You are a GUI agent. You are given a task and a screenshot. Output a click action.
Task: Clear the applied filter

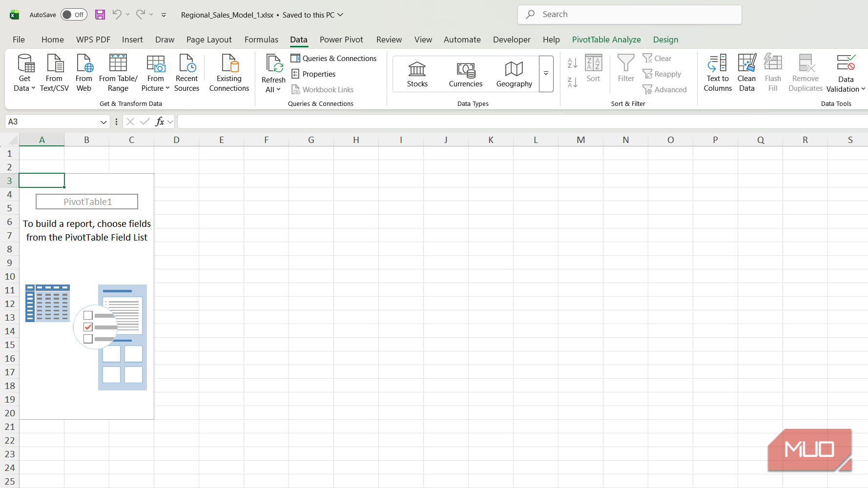click(657, 59)
